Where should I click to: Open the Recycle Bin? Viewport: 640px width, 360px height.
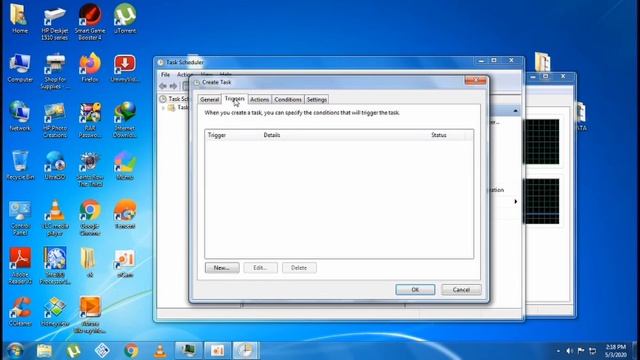coord(20,166)
